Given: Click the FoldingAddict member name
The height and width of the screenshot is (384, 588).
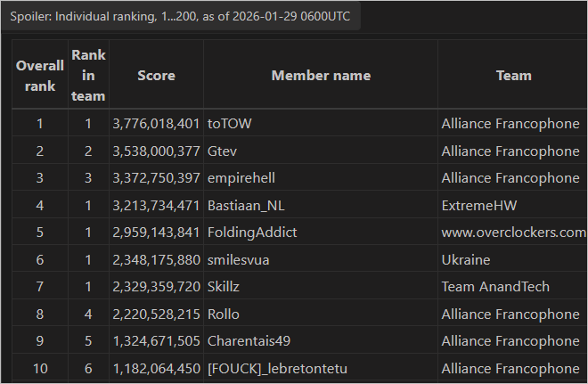Looking at the screenshot, I should click(x=252, y=233).
